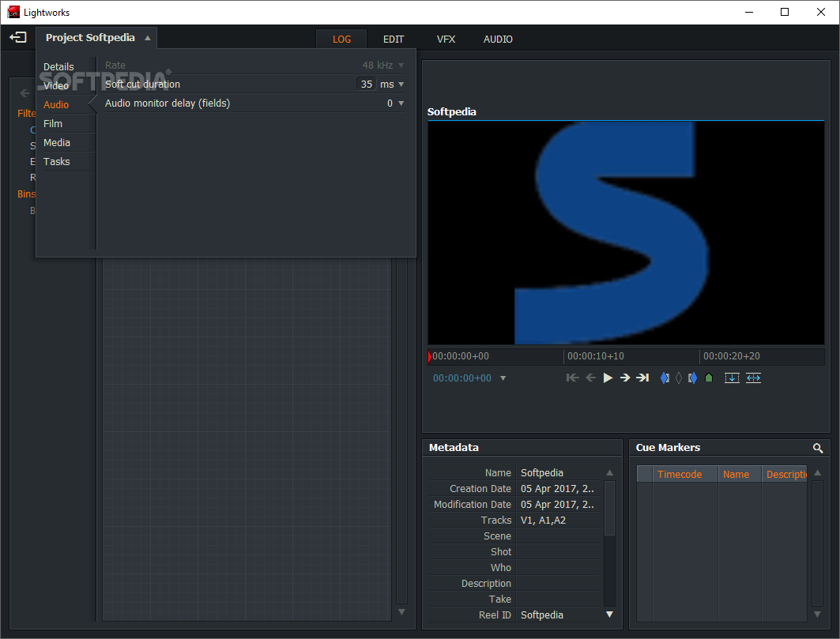Switch to the LOG tab
Viewport: 840px width, 639px height.
coord(341,39)
